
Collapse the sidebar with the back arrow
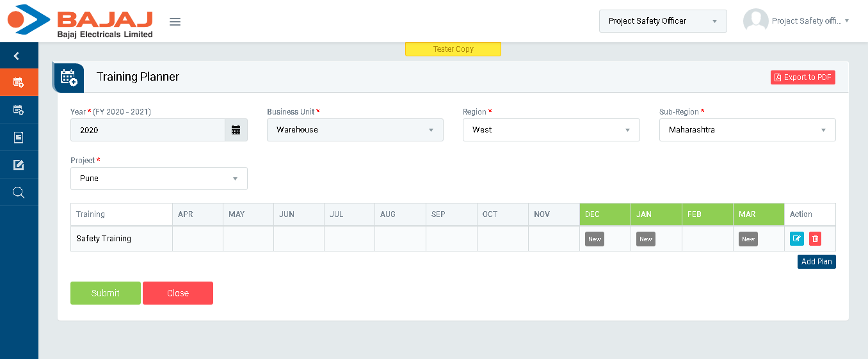tap(17, 56)
